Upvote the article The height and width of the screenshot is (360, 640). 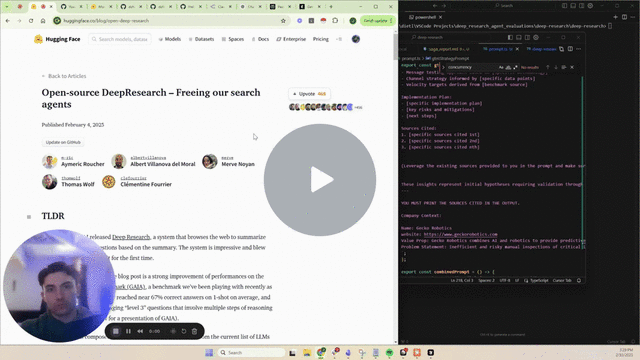coord(309,94)
